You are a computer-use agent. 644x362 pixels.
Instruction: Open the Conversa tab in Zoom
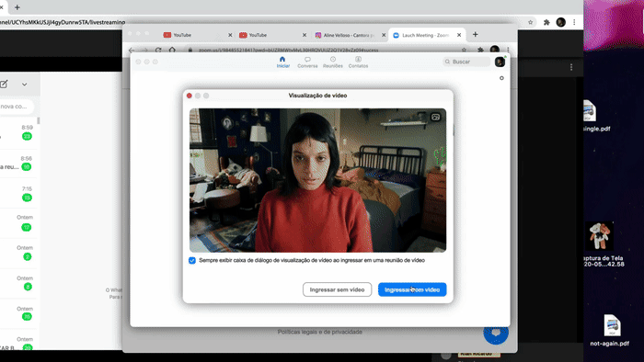click(307, 62)
